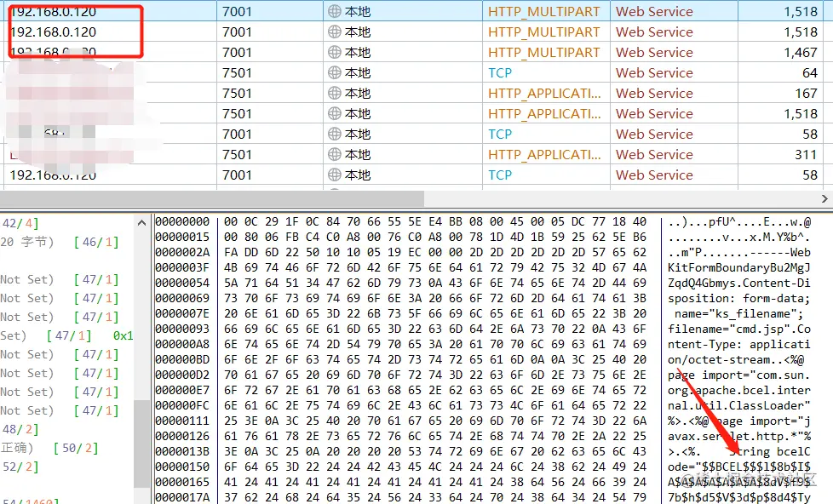Click ASCII text "ZqdQ4Gbmys.Content-Di"

[x=739, y=283]
